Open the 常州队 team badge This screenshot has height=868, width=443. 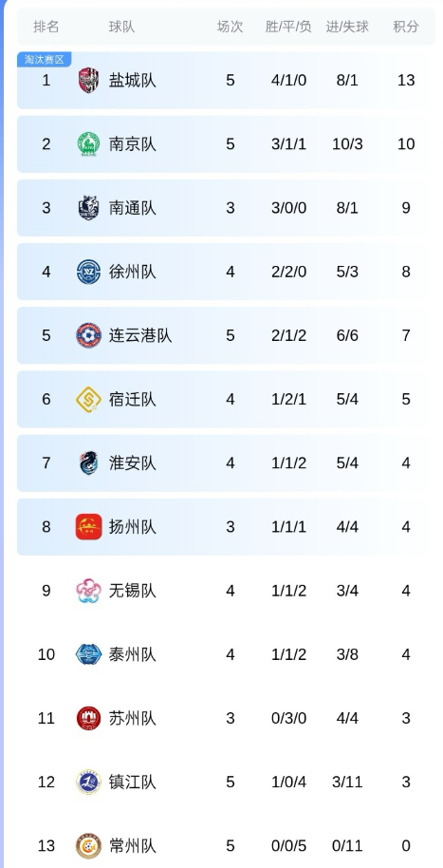pos(88,846)
